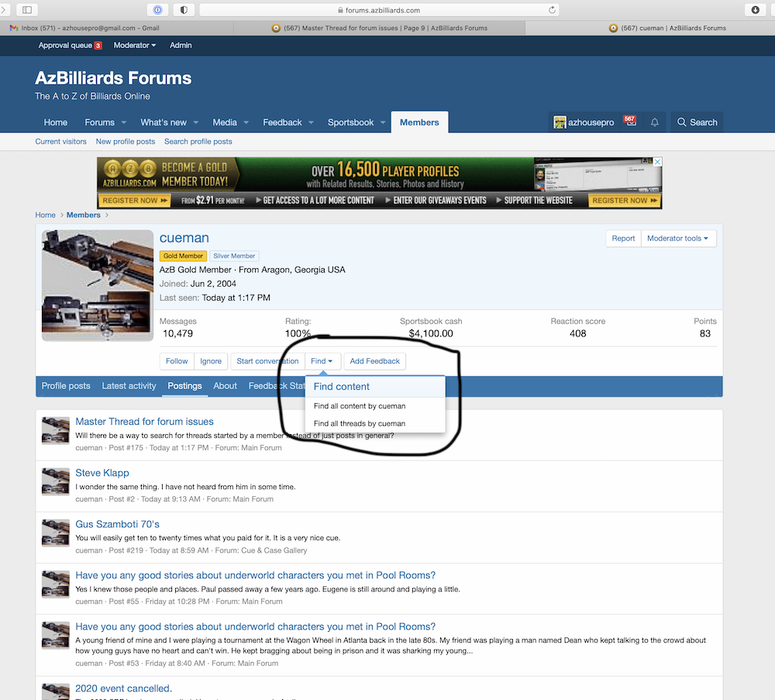This screenshot has height=700, width=775.
Task: Click the Follow button
Action: pyautogui.click(x=177, y=361)
